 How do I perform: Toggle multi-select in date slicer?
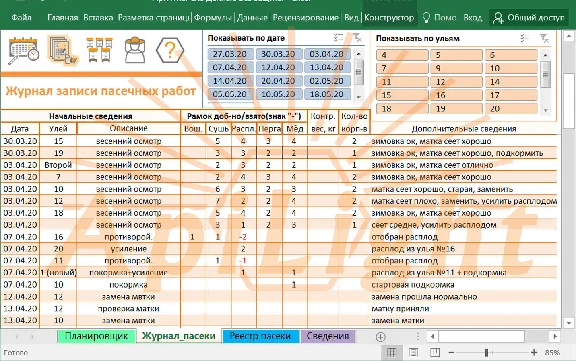(x=338, y=37)
